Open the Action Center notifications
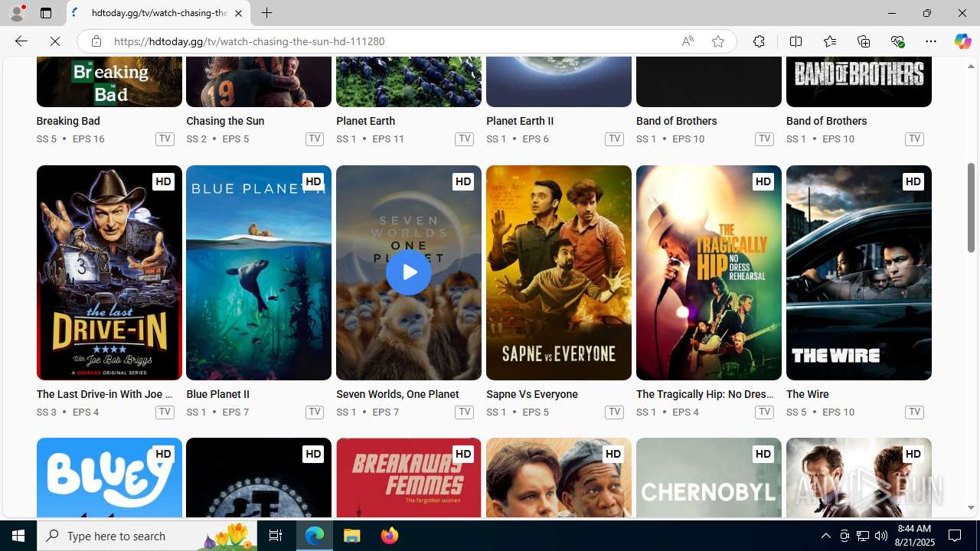Screen dimensions: 980x551 pos(955,536)
